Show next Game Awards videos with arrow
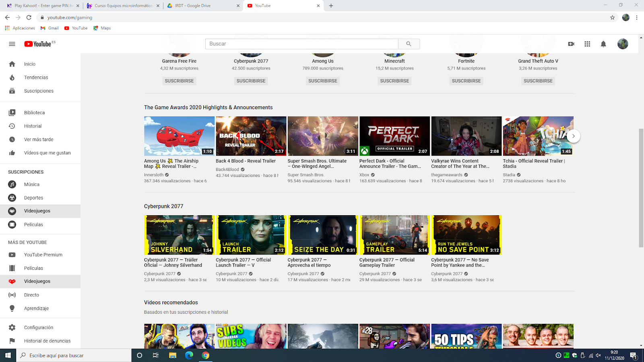 point(574,136)
